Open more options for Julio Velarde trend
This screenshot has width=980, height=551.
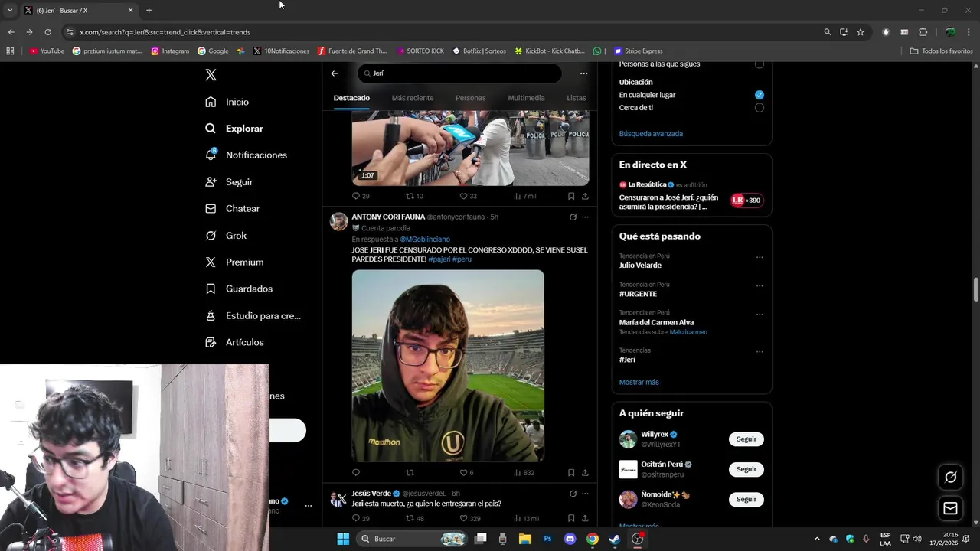(x=759, y=257)
